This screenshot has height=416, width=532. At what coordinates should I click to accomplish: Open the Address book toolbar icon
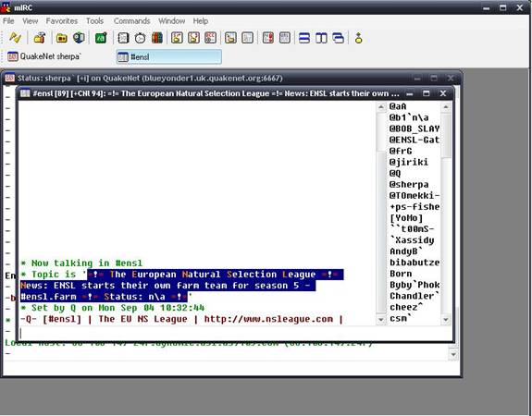(123, 38)
